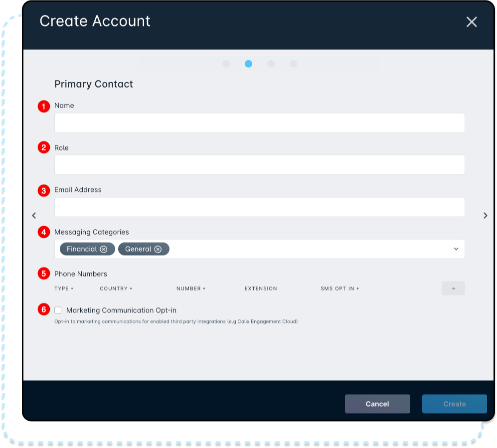The height and width of the screenshot is (448, 497).
Task: Add a phone number with plus button
Action: (453, 289)
